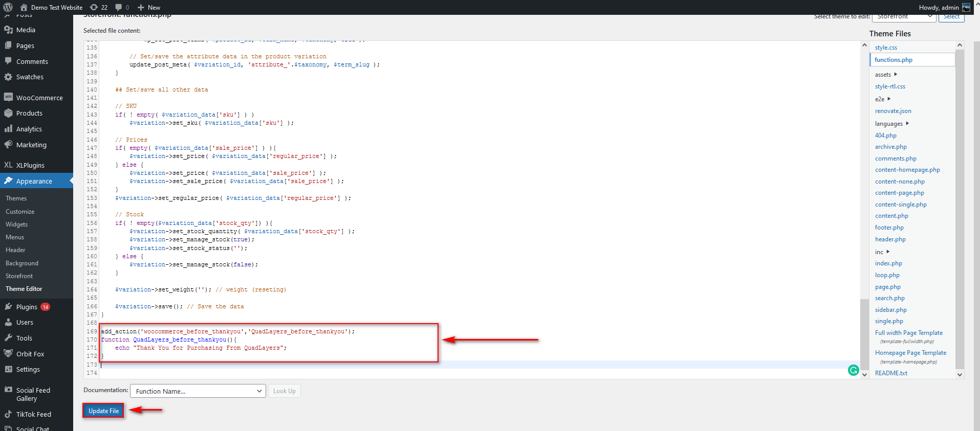Open Homepage Page Template file
The height and width of the screenshot is (431, 980).
[x=910, y=353]
